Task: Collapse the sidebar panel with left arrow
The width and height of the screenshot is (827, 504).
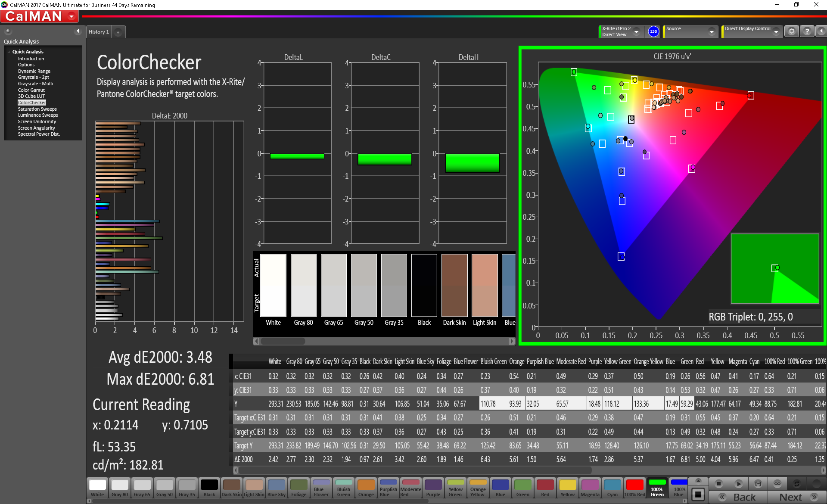Action: point(78,31)
